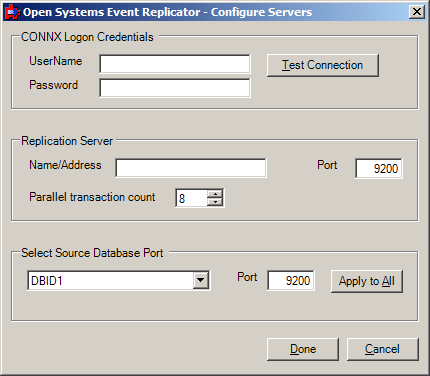The image size is (430, 376).
Task: Click the Name/Address label
Action: pyautogui.click(x=65, y=165)
